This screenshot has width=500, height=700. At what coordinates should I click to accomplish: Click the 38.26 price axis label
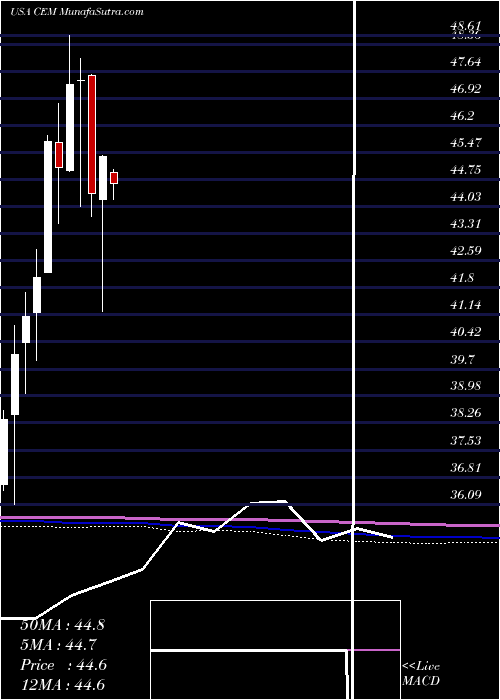(x=465, y=413)
